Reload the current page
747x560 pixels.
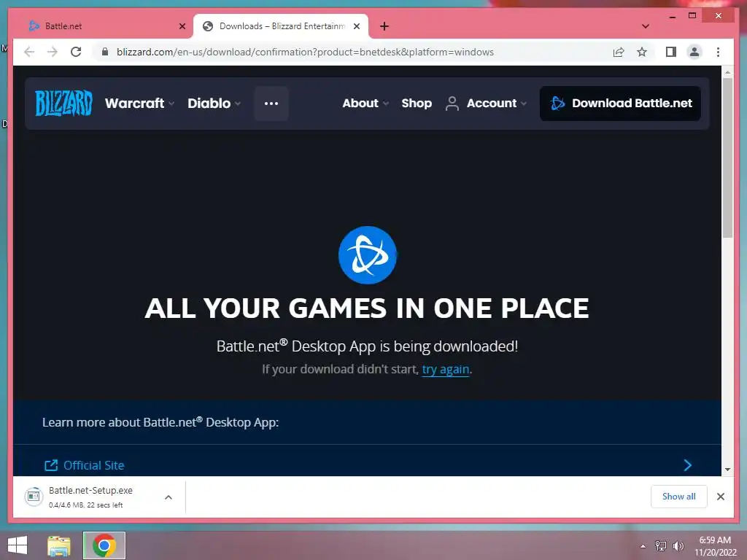coord(76,52)
